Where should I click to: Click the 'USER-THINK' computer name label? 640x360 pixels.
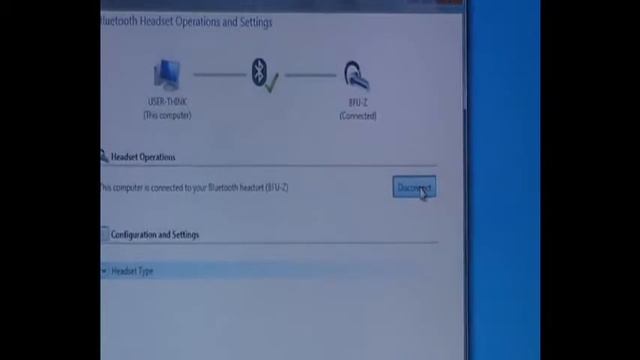pyautogui.click(x=167, y=102)
